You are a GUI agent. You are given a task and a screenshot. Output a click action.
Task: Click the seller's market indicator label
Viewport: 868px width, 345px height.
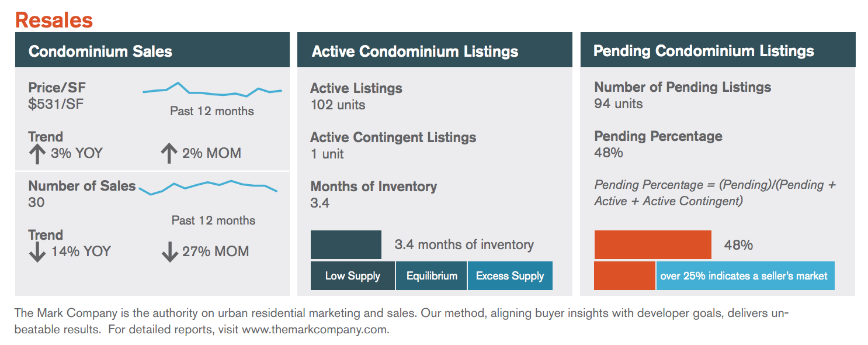(x=744, y=276)
